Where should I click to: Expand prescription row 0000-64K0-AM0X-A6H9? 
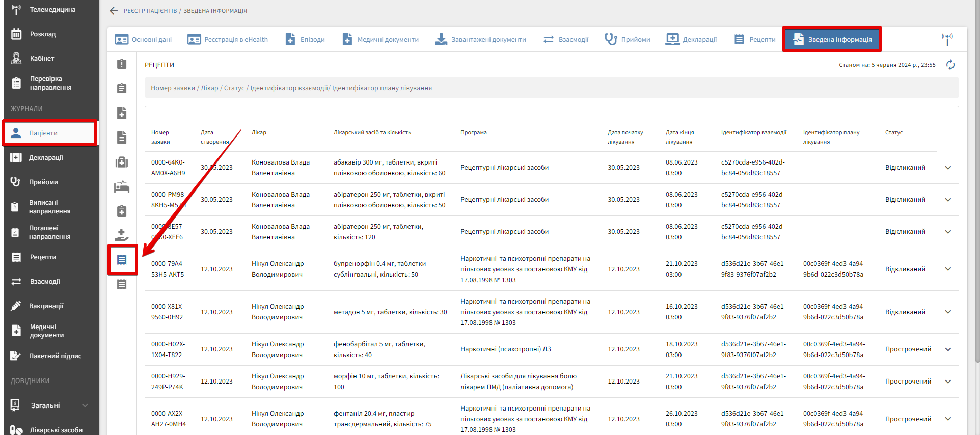[x=948, y=168]
